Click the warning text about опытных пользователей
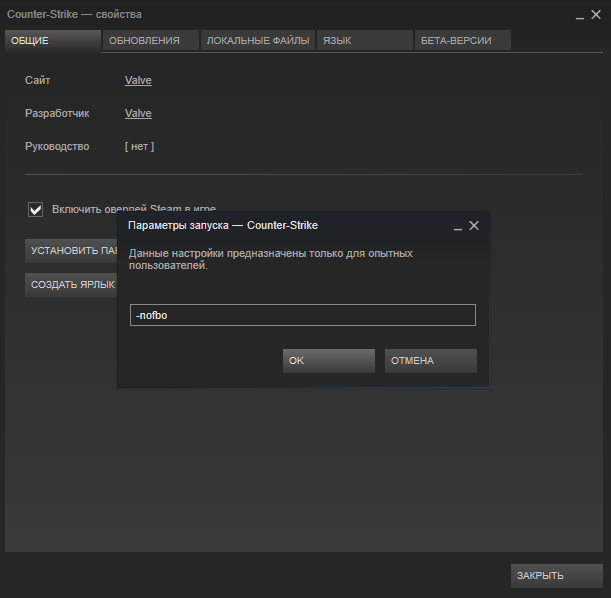The width and height of the screenshot is (611, 598). pyautogui.click(x=271, y=259)
